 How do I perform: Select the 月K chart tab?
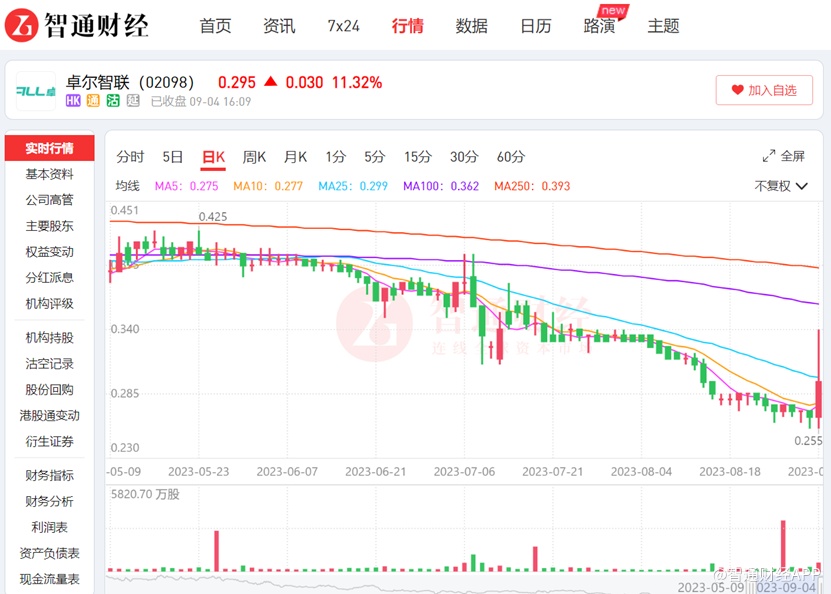(x=295, y=157)
